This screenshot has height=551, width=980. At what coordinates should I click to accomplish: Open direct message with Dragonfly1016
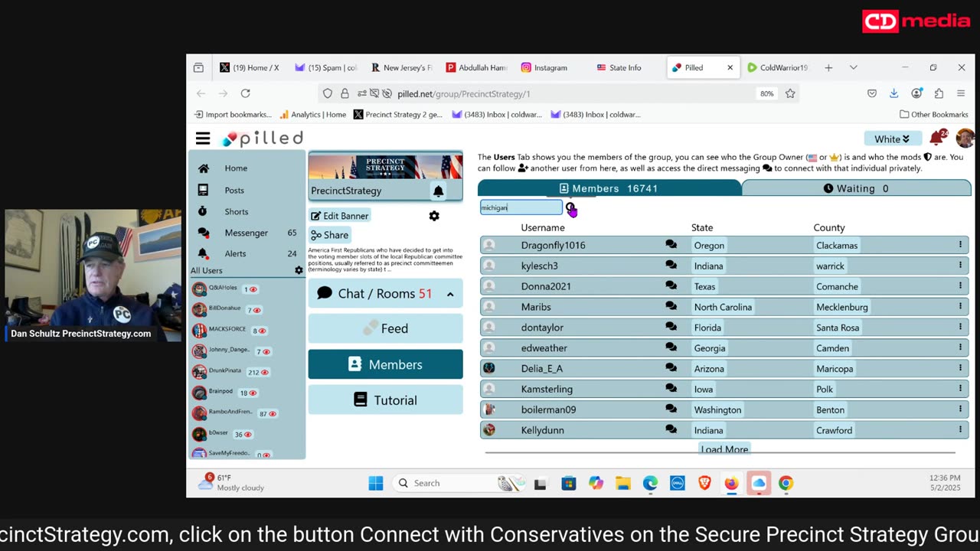(x=671, y=245)
